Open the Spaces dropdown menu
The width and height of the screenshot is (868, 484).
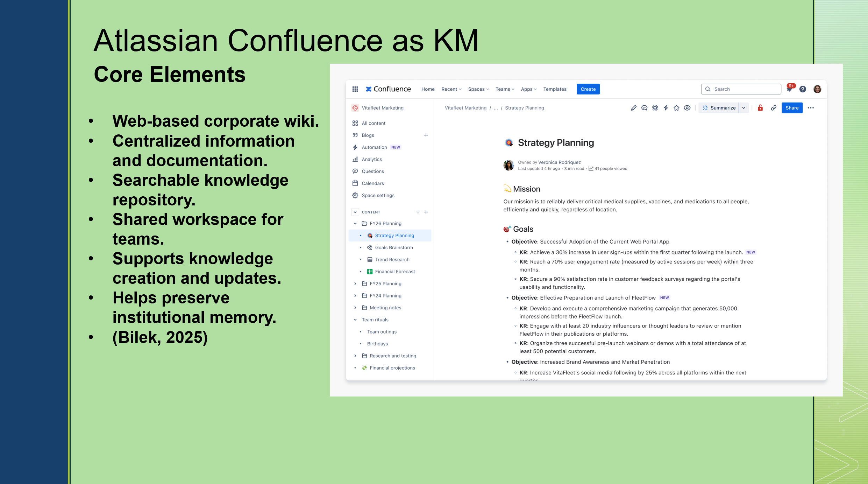click(x=478, y=89)
